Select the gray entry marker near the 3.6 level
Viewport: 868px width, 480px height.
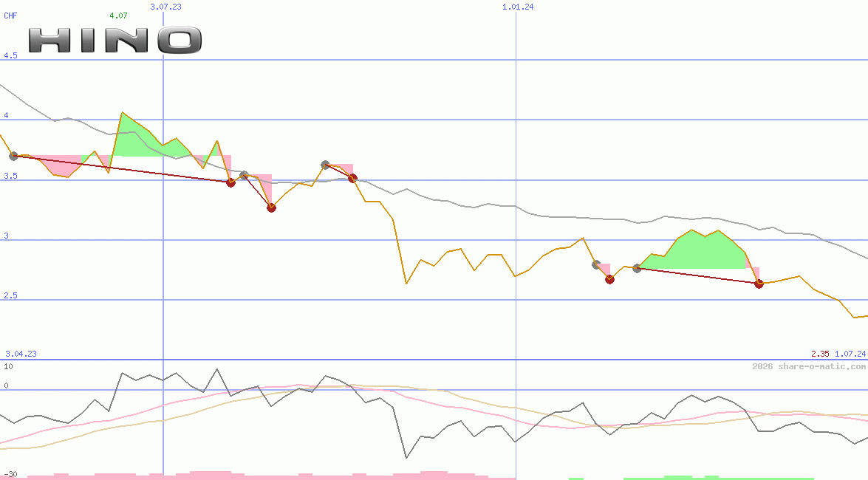coord(13,155)
